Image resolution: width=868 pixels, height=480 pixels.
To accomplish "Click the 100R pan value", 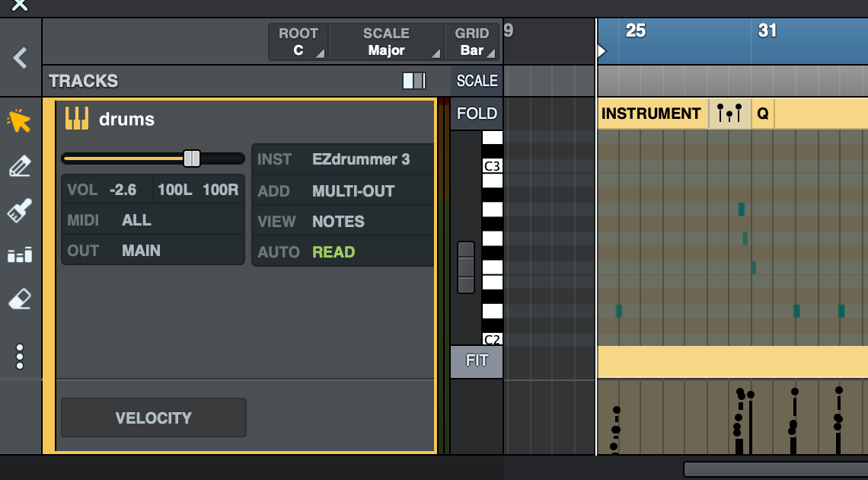I will 220,190.
